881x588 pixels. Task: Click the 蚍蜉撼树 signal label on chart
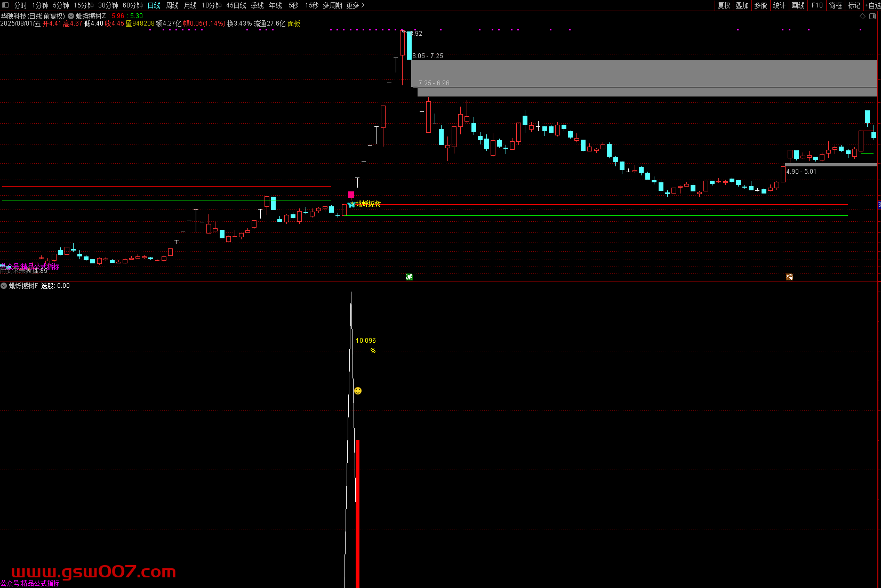click(x=368, y=204)
